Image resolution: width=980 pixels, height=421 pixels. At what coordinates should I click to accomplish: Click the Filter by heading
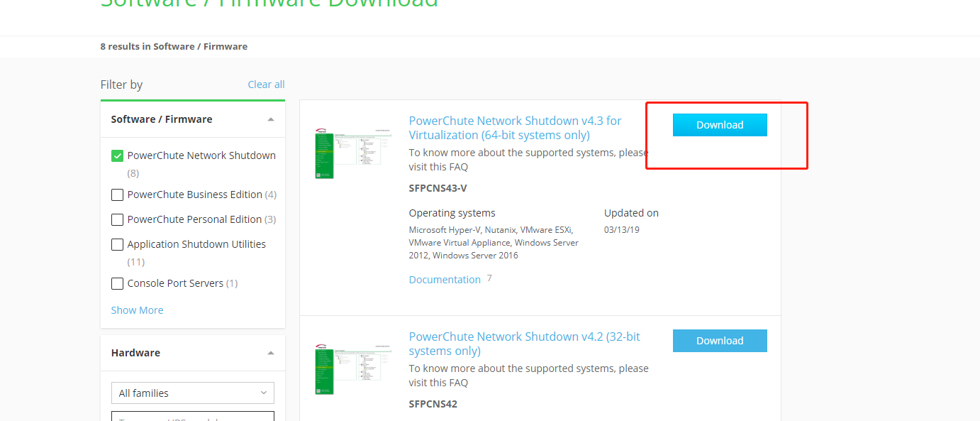pyautogui.click(x=121, y=84)
